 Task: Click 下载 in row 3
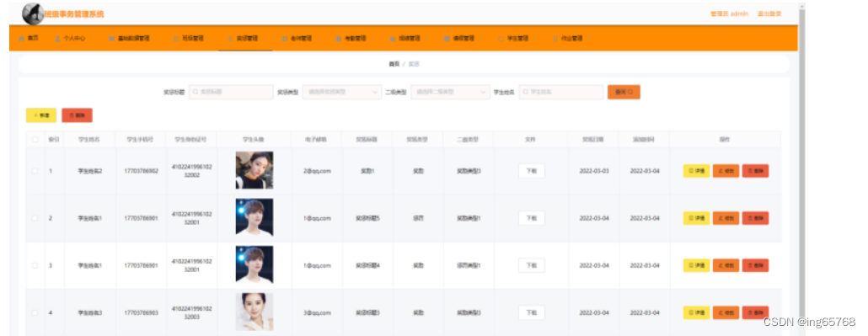532,266
